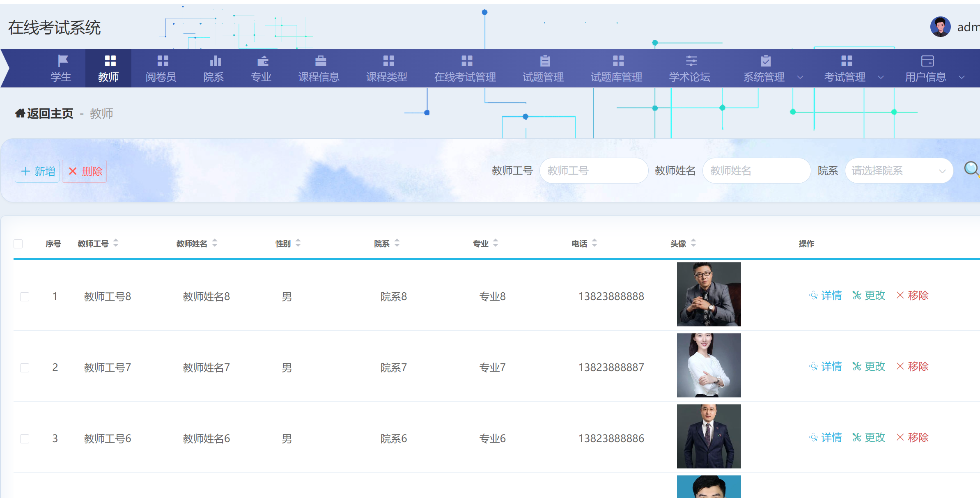Click the flag icon above 学生
Image resolution: width=980 pixels, height=498 pixels.
click(63, 61)
